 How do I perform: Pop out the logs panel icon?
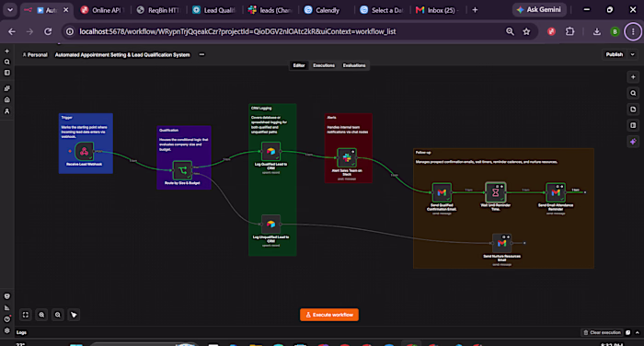coord(628,332)
